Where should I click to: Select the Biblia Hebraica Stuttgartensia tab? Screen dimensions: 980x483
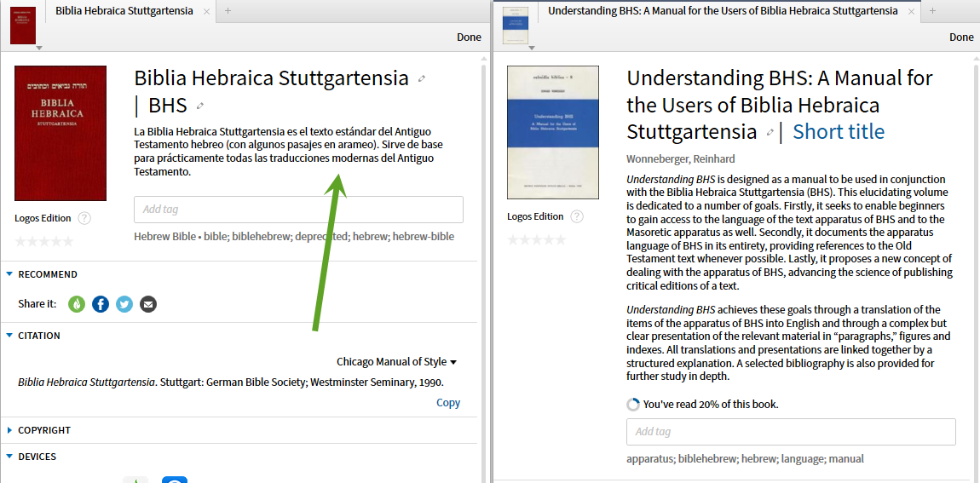[124, 11]
